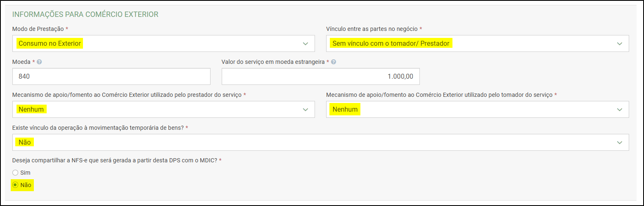Click the Deseja compartilhar a NFS-e question text
The width and height of the screenshot is (644, 206).
115,160
